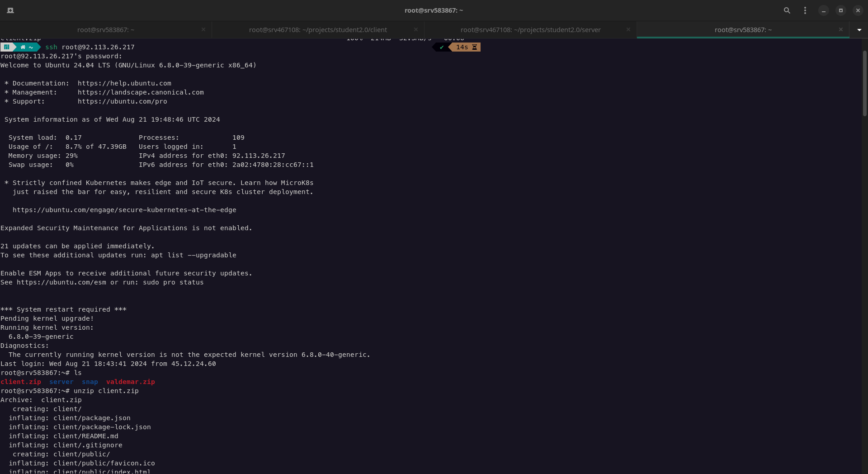Click the 'Last login' line

click(x=108, y=364)
